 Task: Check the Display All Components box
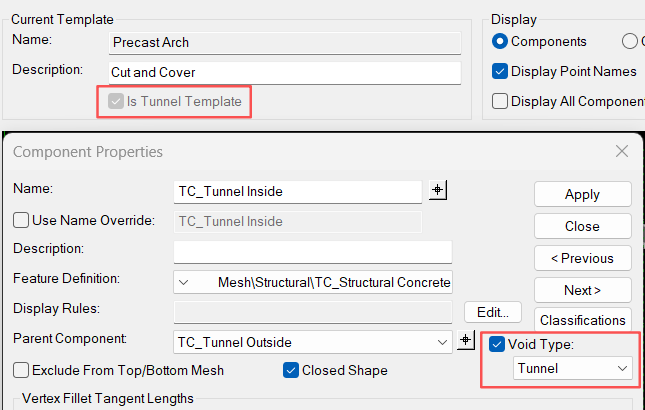[500, 101]
